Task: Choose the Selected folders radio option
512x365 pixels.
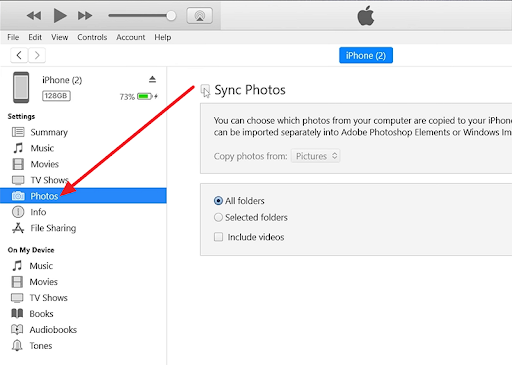Action: click(x=218, y=217)
